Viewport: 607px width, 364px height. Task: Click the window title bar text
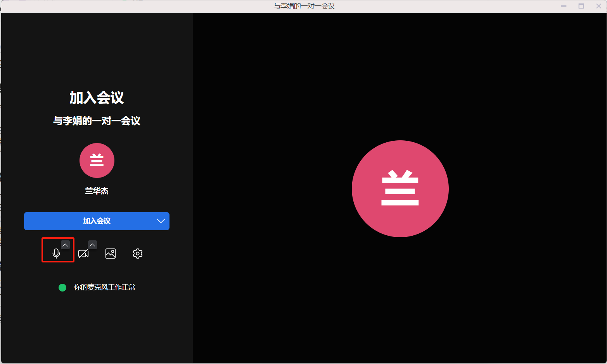(x=304, y=6)
